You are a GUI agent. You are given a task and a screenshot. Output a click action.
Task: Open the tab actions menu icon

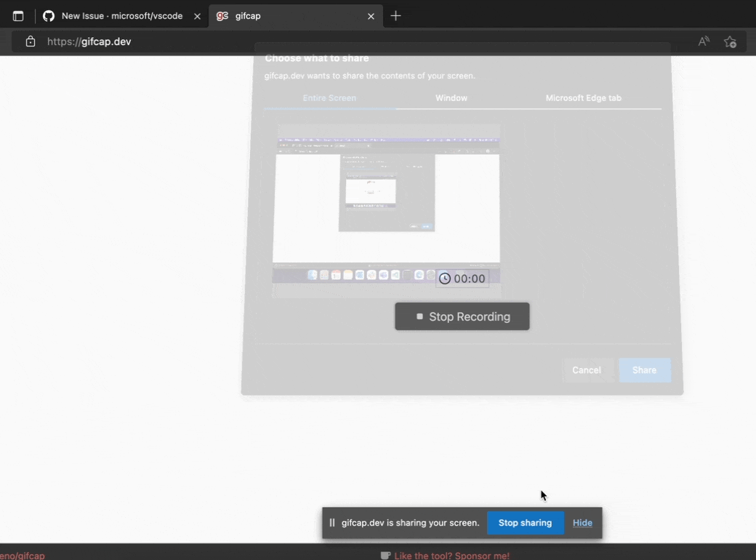(18, 16)
